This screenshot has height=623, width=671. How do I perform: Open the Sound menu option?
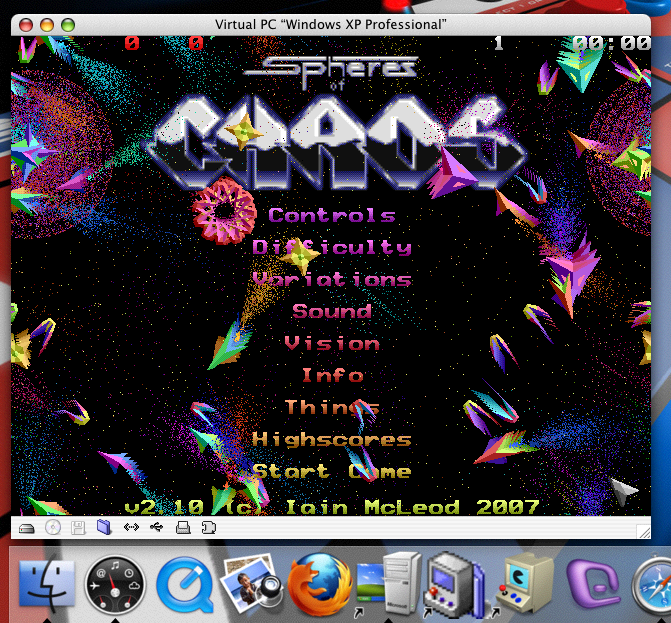tap(332, 311)
